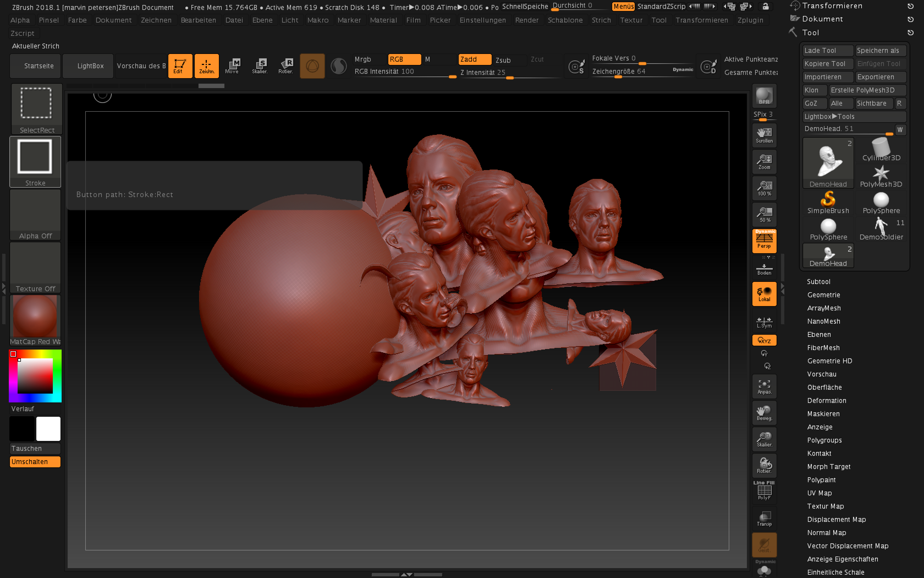Open the Pinsel menu
The height and width of the screenshot is (578, 924).
[x=49, y=20]
